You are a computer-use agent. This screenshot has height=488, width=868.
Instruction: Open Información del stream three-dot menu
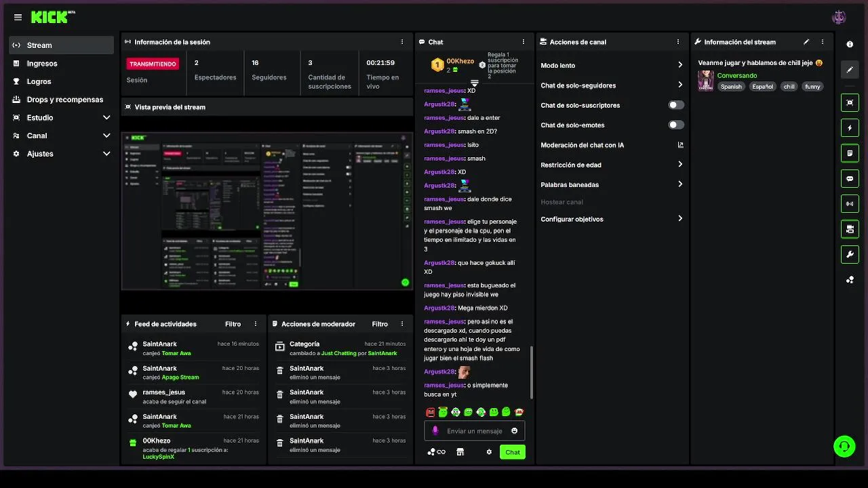(823, 42)
